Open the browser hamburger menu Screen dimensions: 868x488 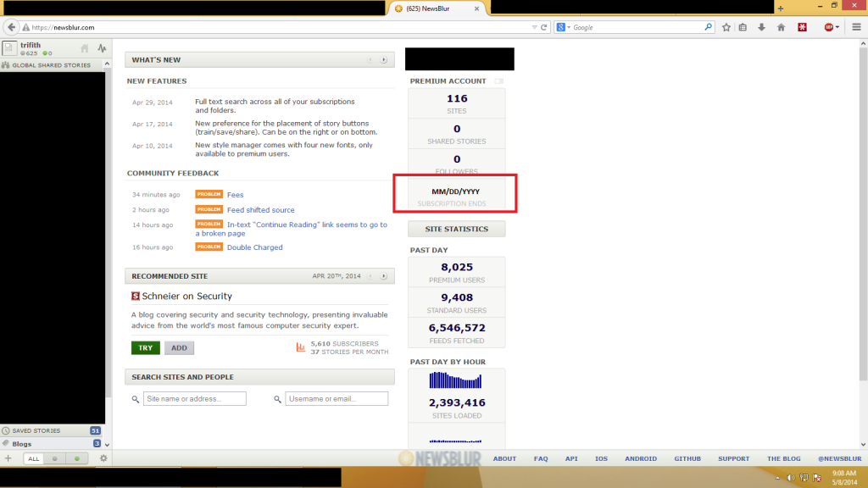[856, 27]
